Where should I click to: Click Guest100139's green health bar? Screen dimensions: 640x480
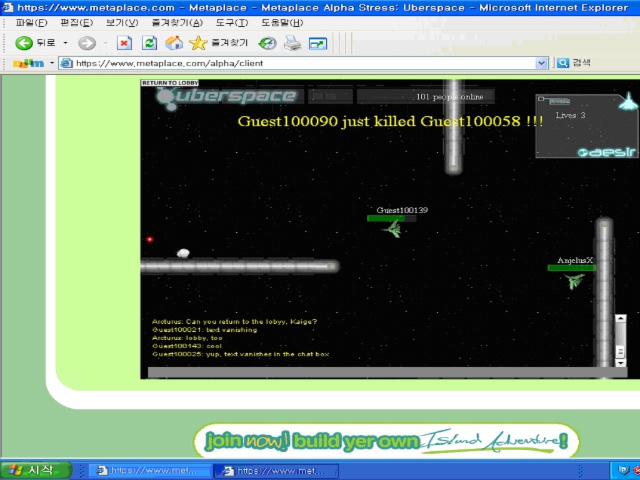pyautogui.click(x=391, y=218)
